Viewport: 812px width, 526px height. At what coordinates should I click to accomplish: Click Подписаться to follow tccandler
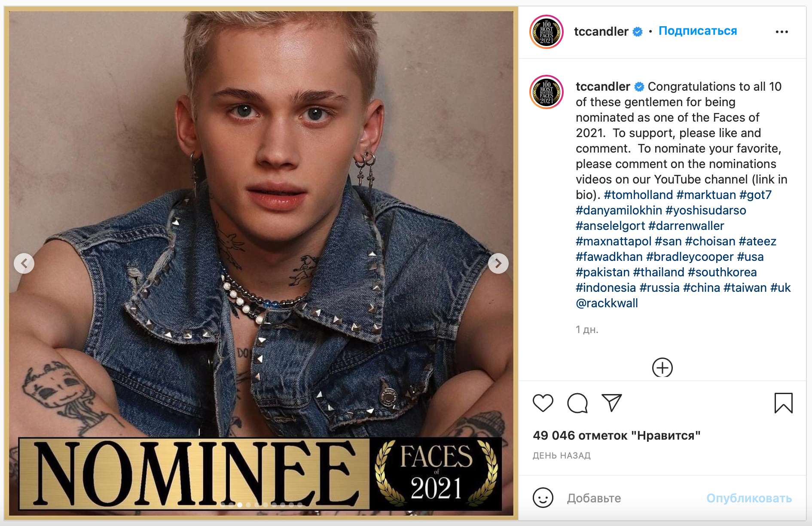pos(697,31)
